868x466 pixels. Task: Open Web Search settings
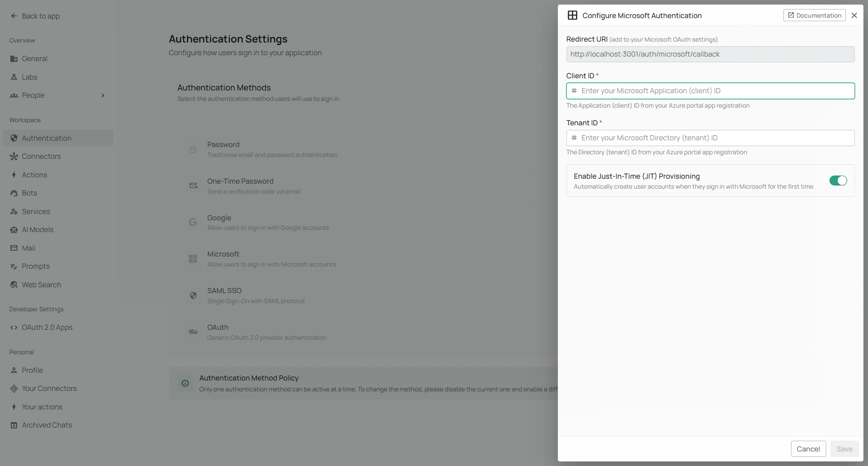pyautogui.click(x=58, y=285)
